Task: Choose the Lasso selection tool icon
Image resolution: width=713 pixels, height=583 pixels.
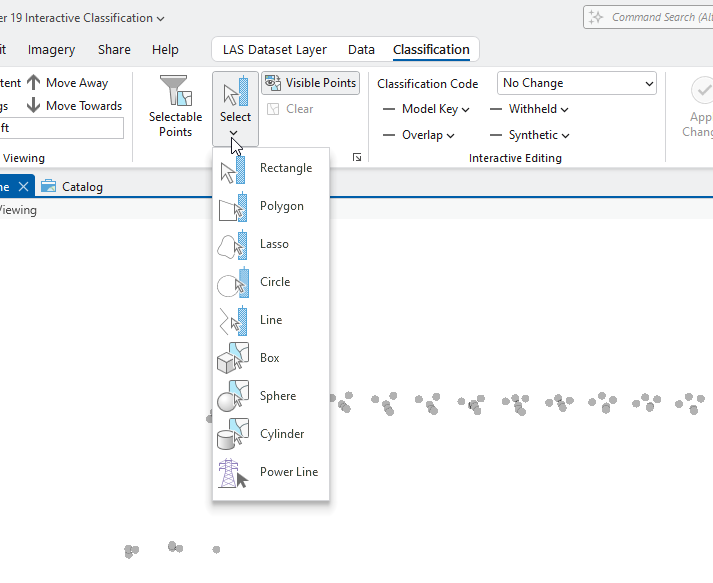Action: click(x=233, y=245)
